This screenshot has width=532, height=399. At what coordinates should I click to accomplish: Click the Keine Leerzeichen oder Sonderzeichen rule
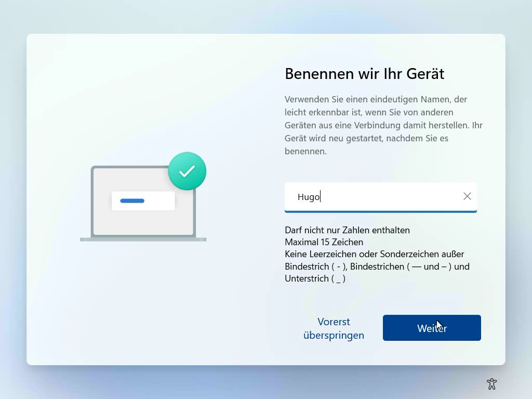click(x=374, y=254)
